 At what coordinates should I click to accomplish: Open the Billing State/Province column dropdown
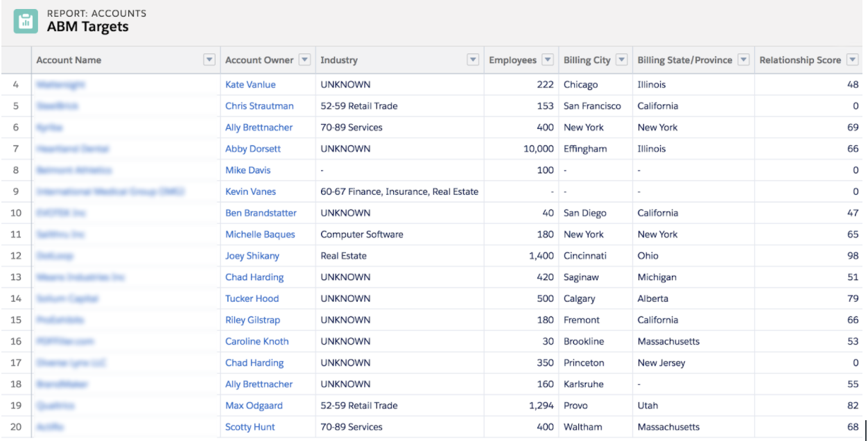point(744,60)
